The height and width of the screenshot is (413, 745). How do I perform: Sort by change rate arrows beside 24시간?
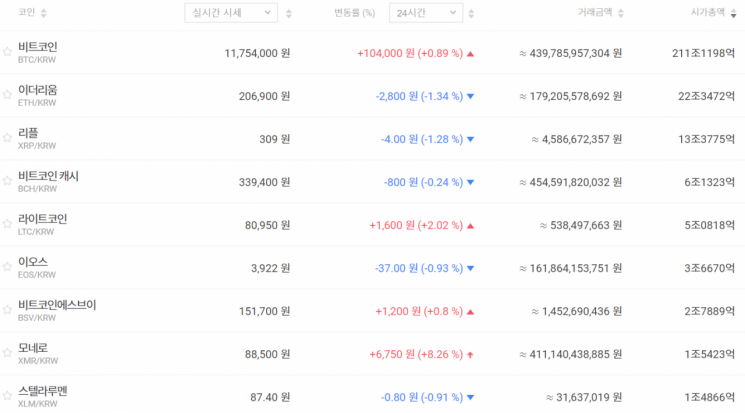(x=471, y=13)
